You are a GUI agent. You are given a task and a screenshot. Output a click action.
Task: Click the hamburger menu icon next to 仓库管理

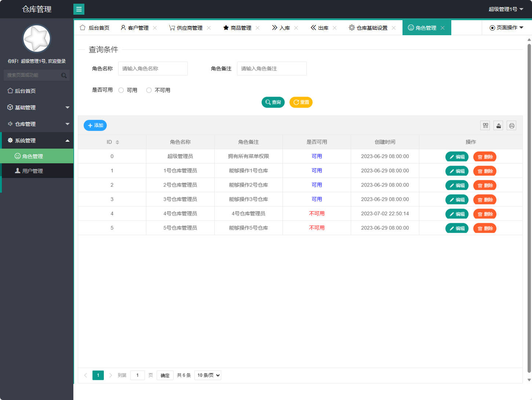(x=79, y=9)
